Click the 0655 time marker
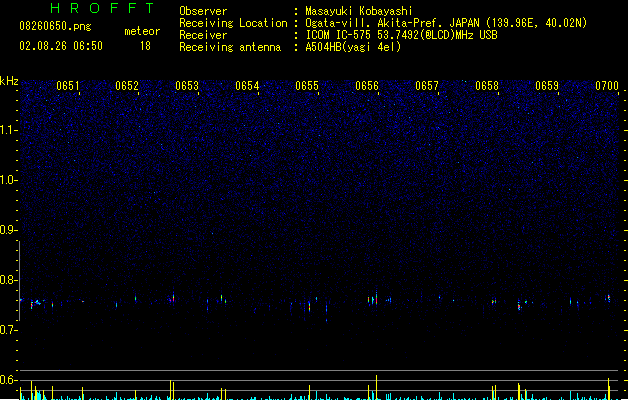The image size is (629, 400). tap(307, 86)
